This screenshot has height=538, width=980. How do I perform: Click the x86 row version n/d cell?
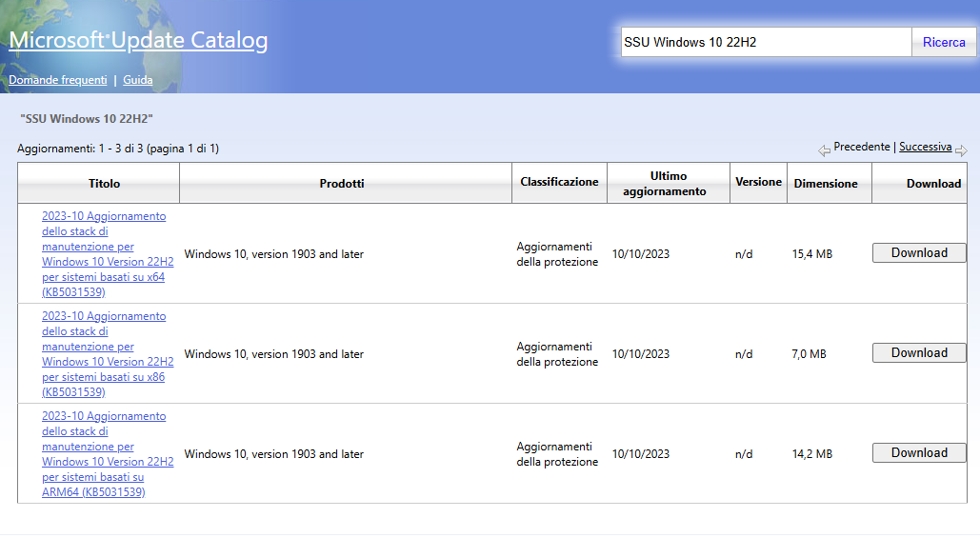click(744, 354)
